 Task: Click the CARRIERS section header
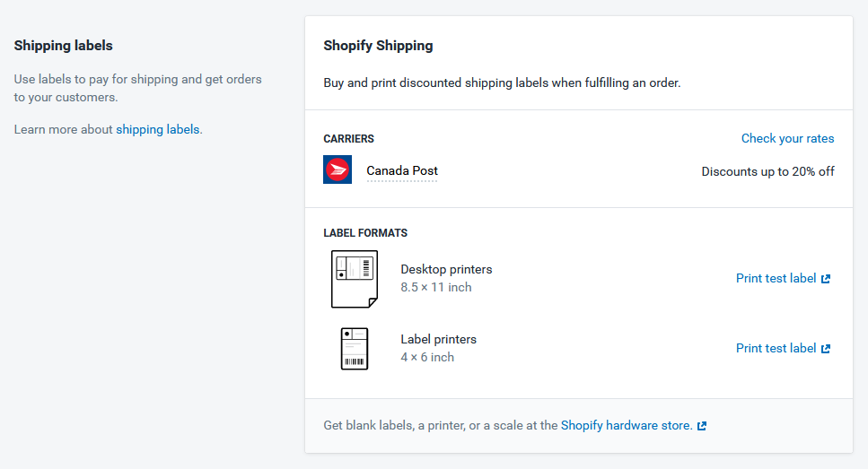point(349,139)
